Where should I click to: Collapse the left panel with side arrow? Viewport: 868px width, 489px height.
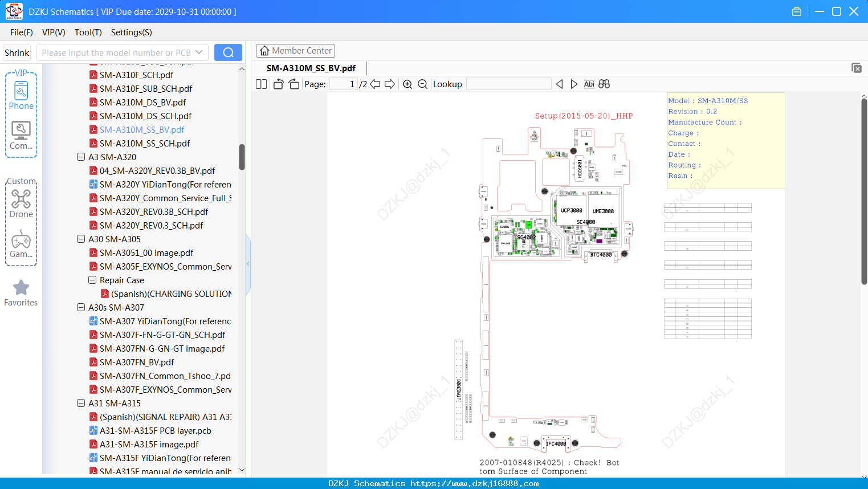click(248, 264)
